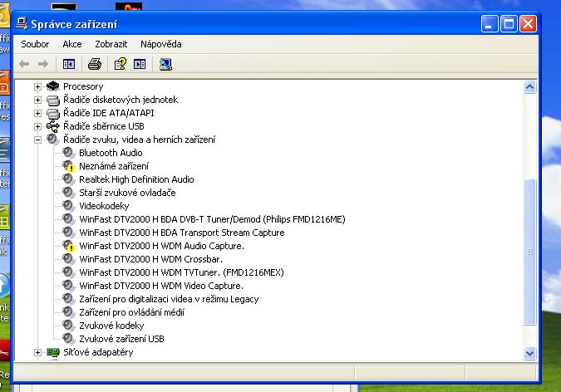Select Videokodeky entry
Screen dimensions: 561x392
click(104, 206)
